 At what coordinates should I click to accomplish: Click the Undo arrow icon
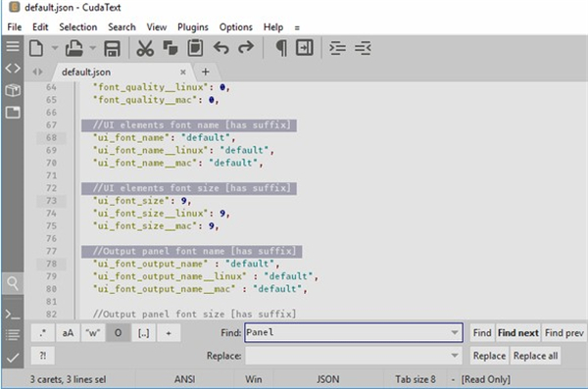click(221, 48)
